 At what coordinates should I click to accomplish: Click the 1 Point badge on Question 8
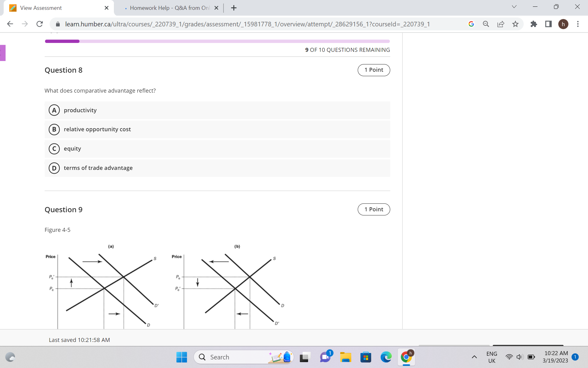(x=374, y=70)
